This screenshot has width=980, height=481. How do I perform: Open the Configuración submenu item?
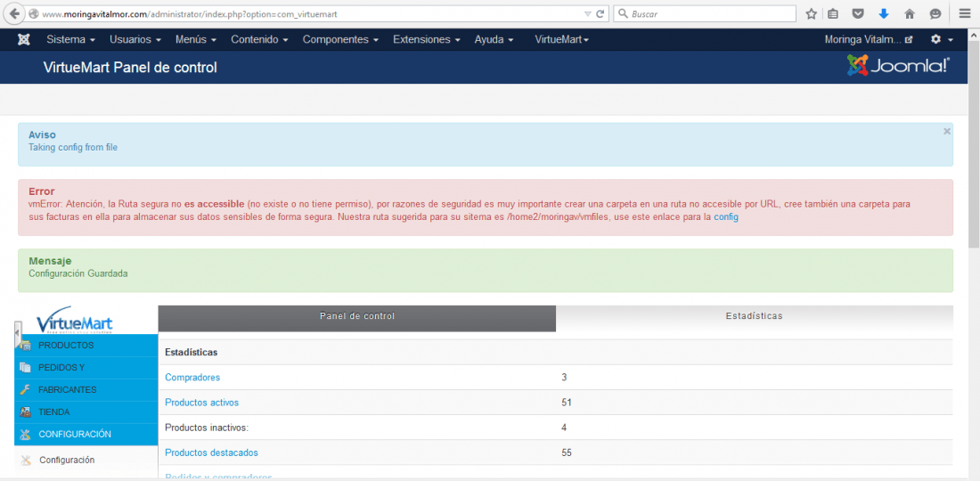67,460
